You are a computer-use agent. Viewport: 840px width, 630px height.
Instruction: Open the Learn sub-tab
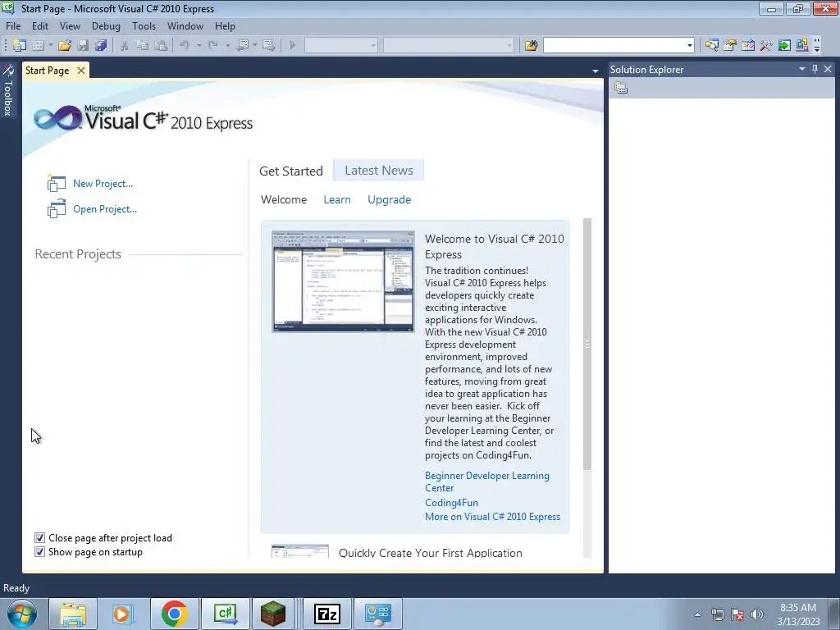coord(337,200)
